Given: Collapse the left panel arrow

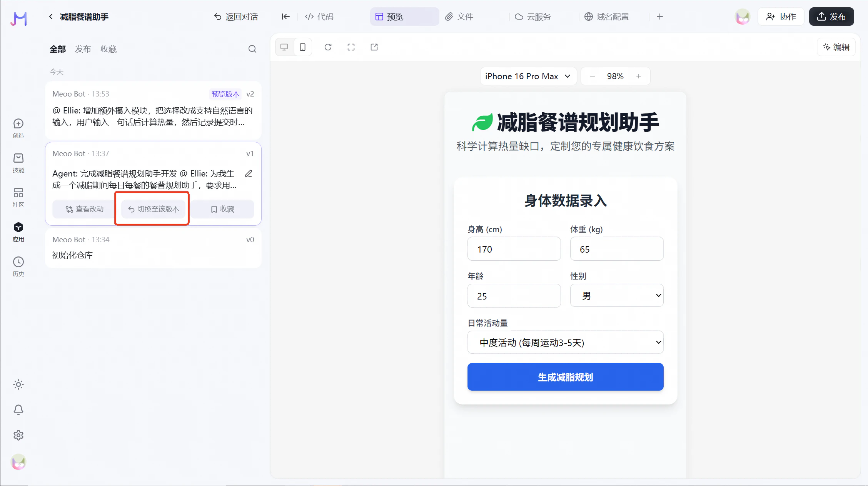Looking at the screenshot, I should (x=285, y=17).
